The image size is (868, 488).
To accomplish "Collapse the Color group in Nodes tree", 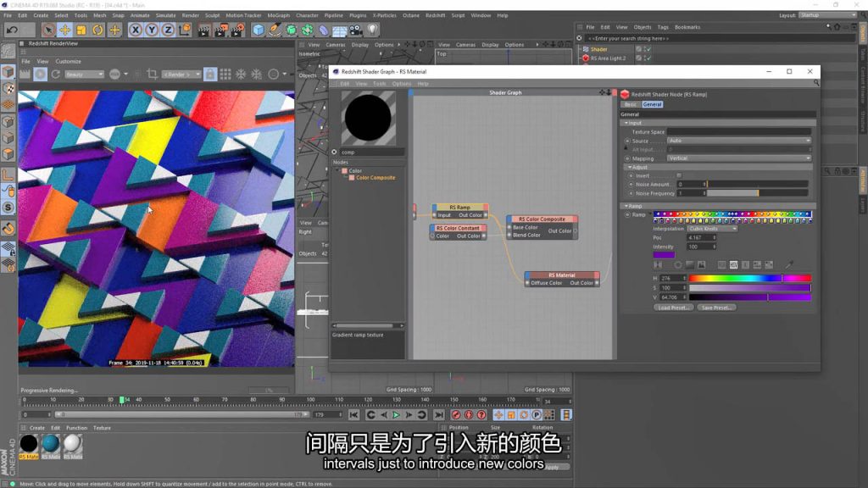I will [x=337, y=171].
